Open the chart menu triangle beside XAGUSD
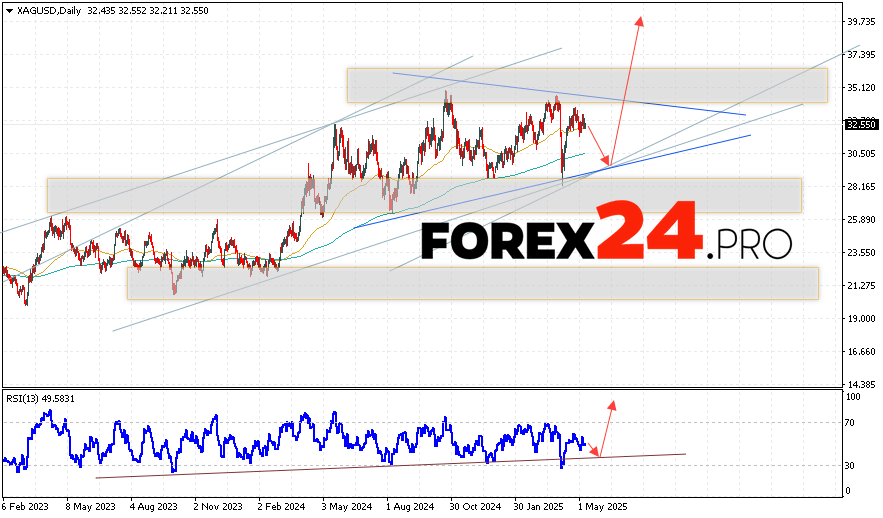883x518 pixels. pos(9,11)
